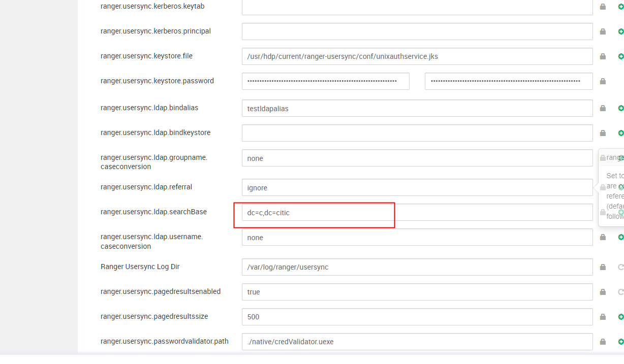Click the keystore.file field with unixauthservice.jks path

pos(417,56)
